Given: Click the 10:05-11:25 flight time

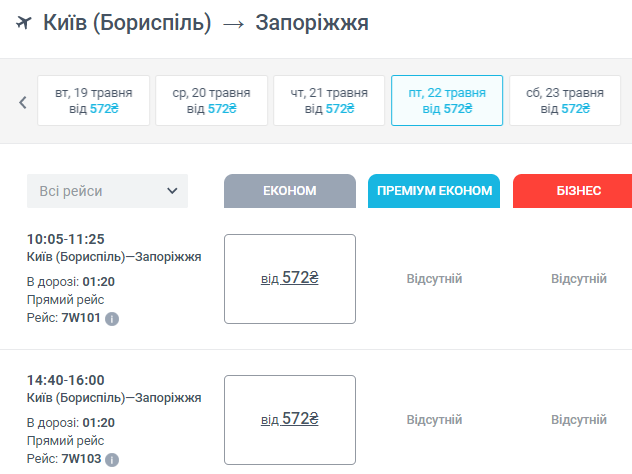Looking at the screenshot, I should (x=66, y=239).
